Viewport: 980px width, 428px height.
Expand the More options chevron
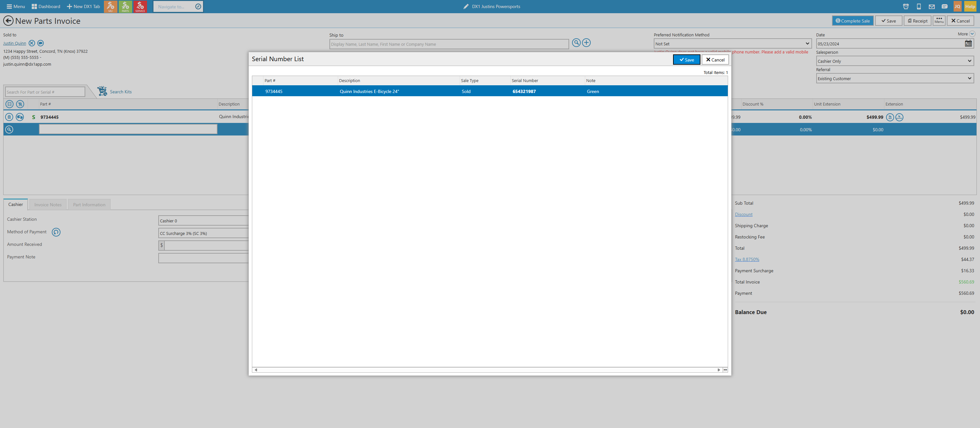click(972, 34)
